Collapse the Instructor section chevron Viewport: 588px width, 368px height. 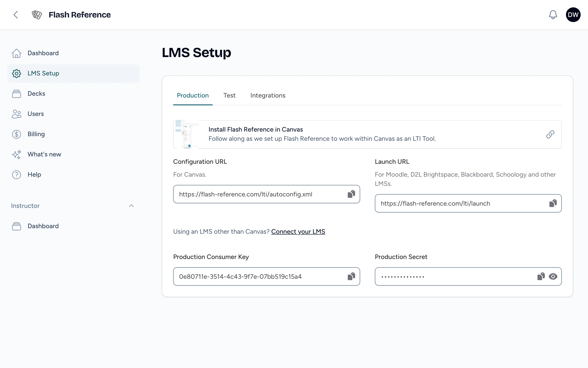click(x=131, y=206)
